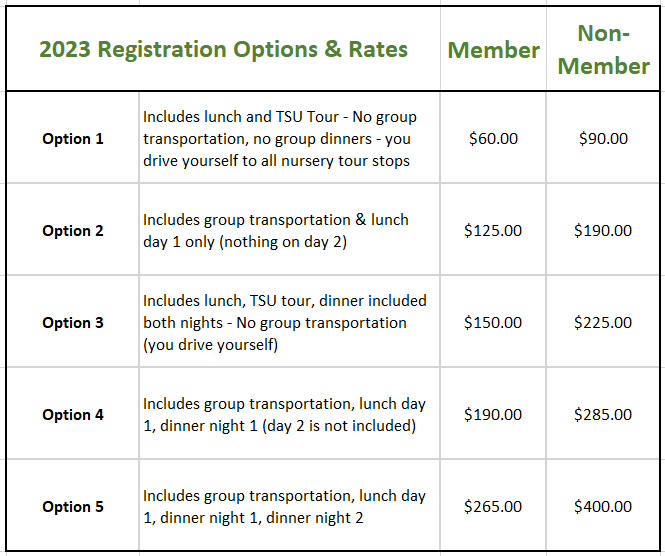Click the $265.00 member price
Image resolution: width=665 pixels, height=556 pixels.
(x=493, y=507)
